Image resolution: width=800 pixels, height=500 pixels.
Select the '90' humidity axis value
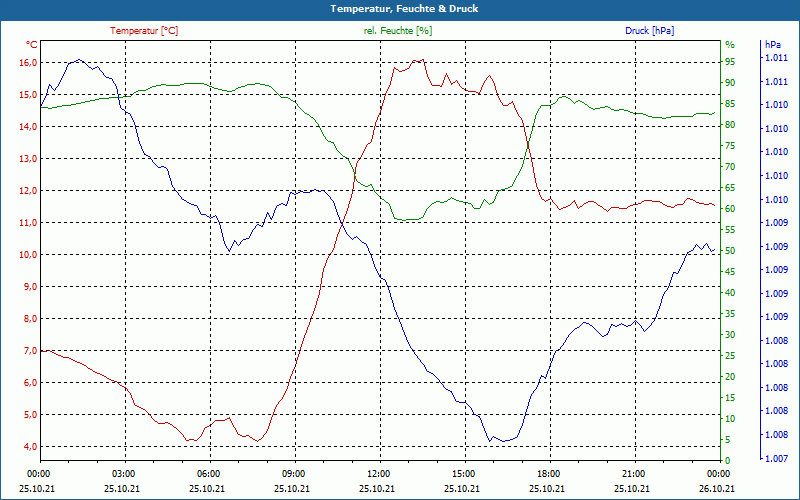(x=730, y=83)
